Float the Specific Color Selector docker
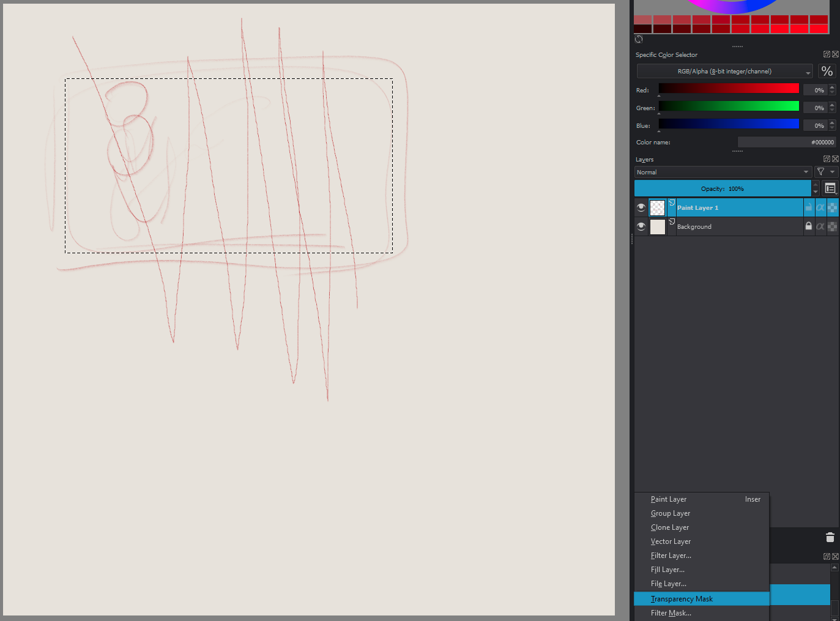 point(827,54)
